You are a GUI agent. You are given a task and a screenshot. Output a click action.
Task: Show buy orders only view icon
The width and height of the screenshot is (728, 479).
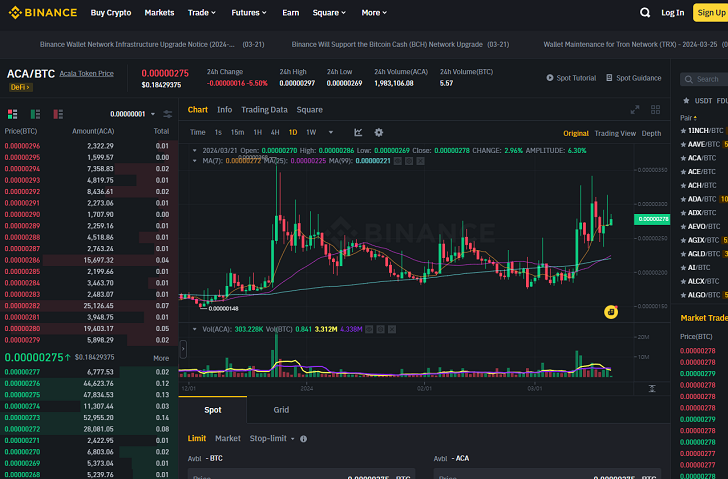(35, 114)
